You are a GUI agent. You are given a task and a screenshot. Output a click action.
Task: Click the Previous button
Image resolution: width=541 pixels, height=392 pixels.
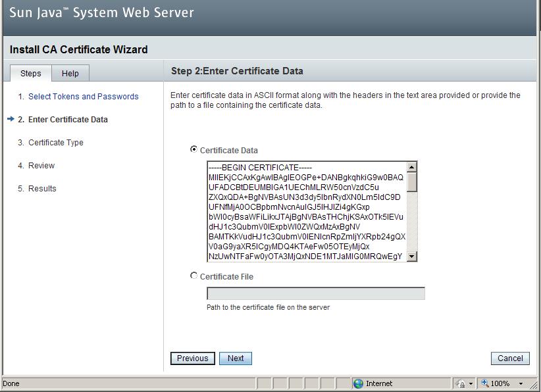pos(192,358)
